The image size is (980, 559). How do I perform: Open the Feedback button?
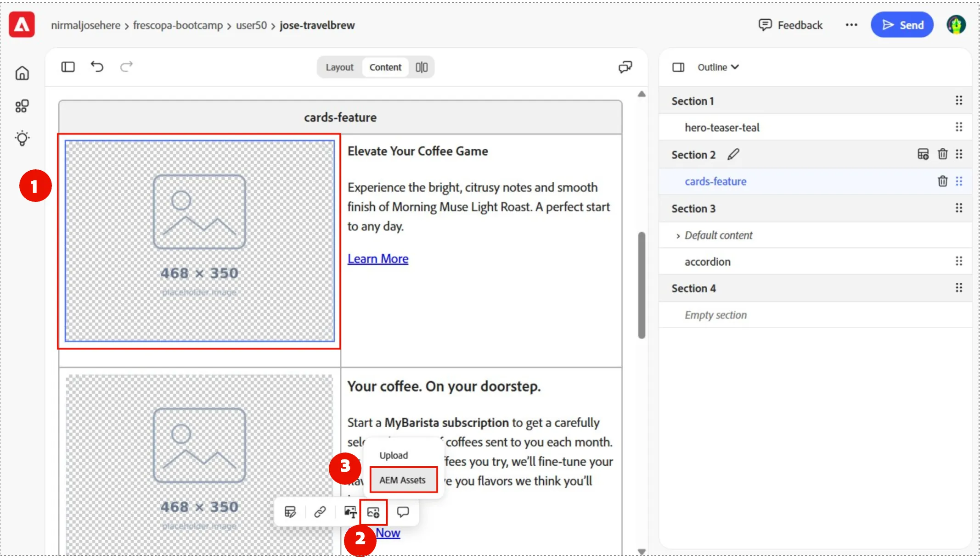790,25
